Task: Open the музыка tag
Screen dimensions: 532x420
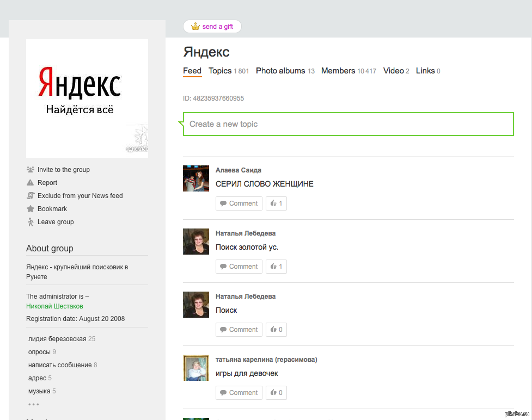Action: point(39,391)
